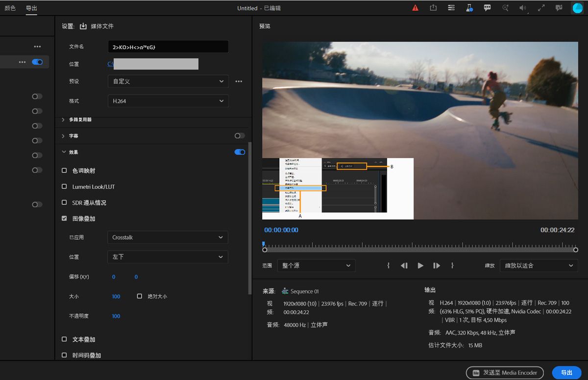Uncheck the 图像叠加 checkbox
The height and width of the screenshot is (380, 588).
(x=64, y=219)
